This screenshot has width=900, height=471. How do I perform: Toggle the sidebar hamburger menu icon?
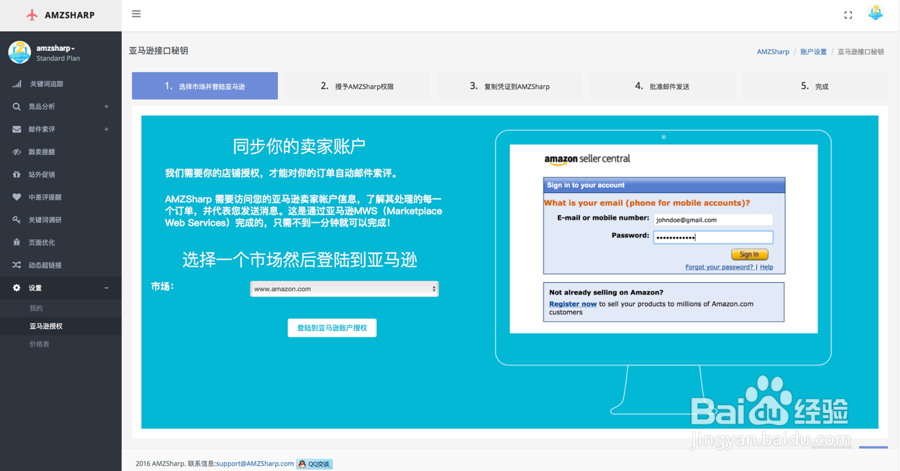136,14
